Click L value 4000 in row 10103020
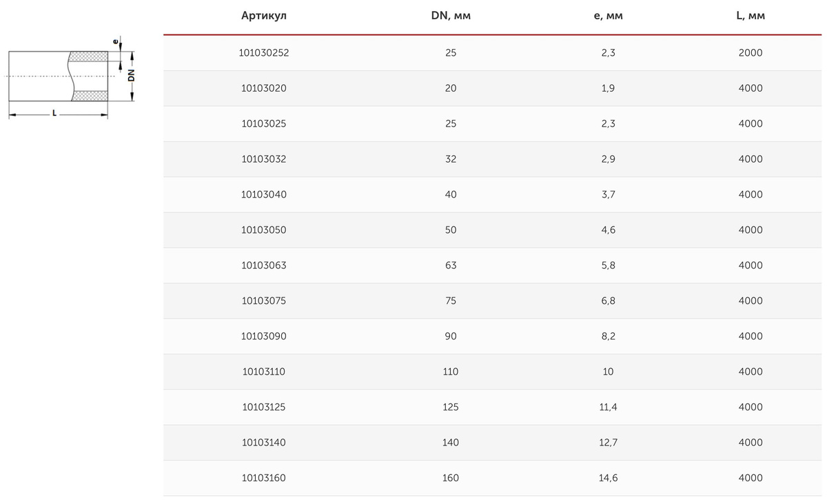Image resolution: width=827 pixels, height=504 pixels. pos(751,88)
